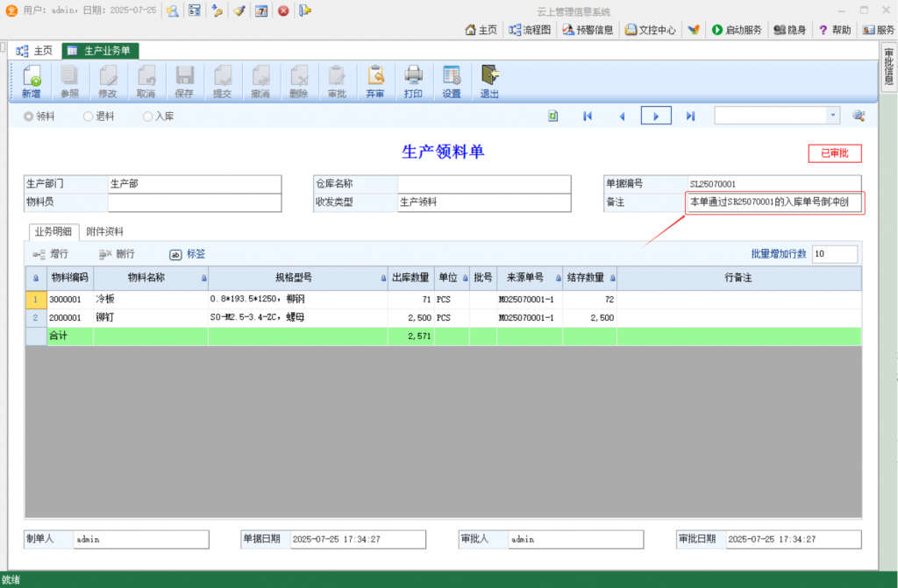Click the 删行 delete row button

tap(117, 253)
